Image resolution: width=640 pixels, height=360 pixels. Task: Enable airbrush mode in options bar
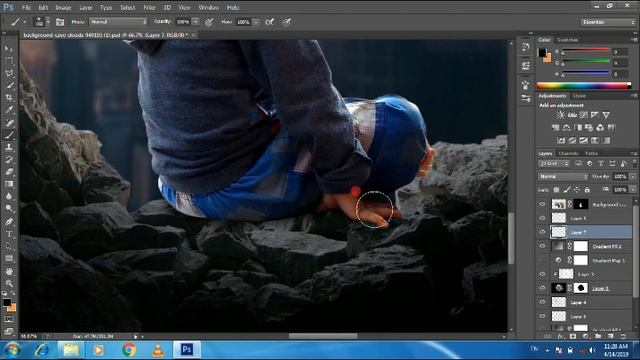[x=269, y=22]
